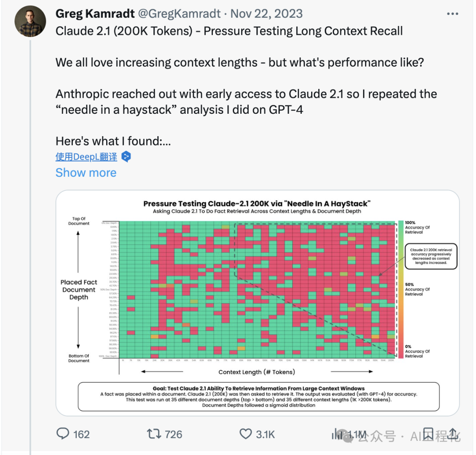Bookmark the tweet

coord(428,434)
